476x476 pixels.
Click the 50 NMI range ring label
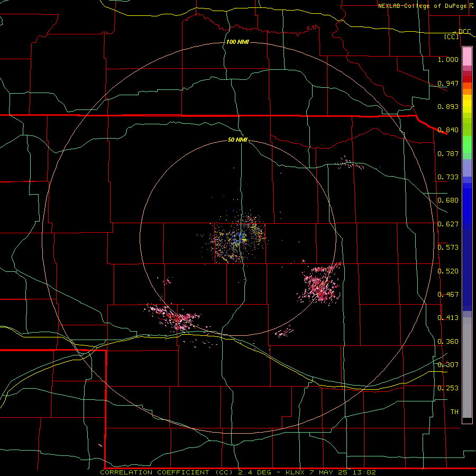pos(237,140)
